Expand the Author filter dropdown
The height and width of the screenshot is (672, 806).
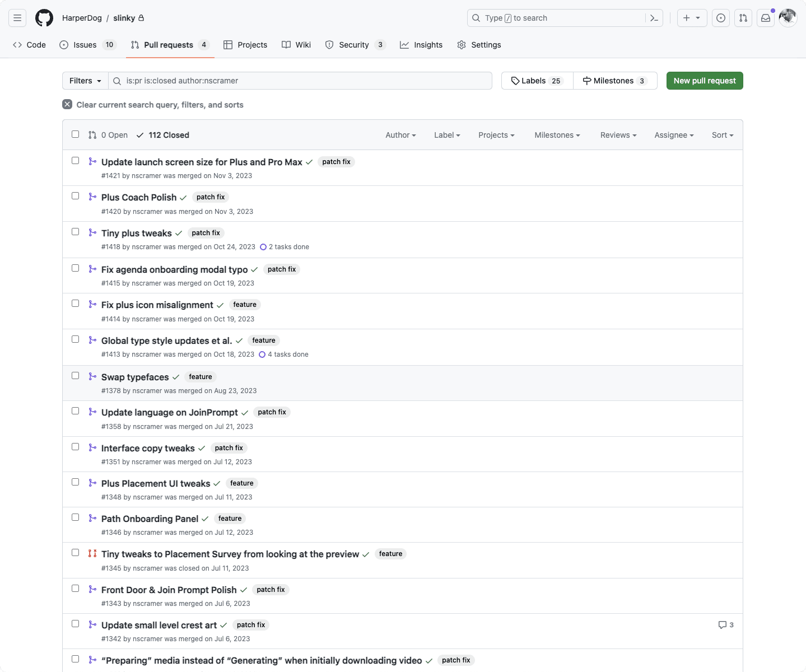[400, 135]
